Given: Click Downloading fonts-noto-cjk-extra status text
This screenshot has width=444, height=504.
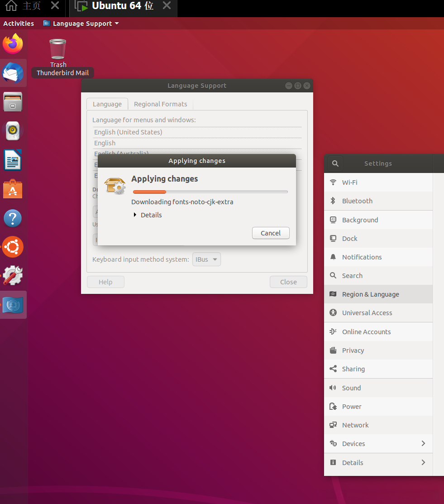Looking at the screenshot, I should coord(182,202).
